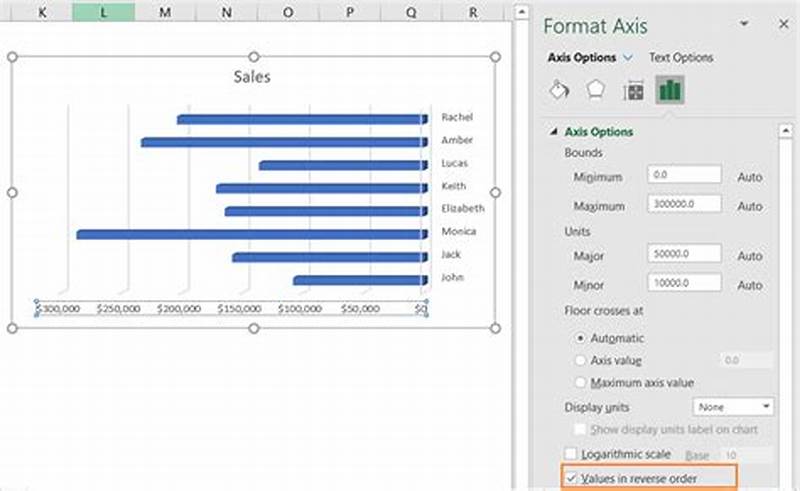This screenshot has height=491, width=800.
Task: Select column R header
Action: (473, 12)
